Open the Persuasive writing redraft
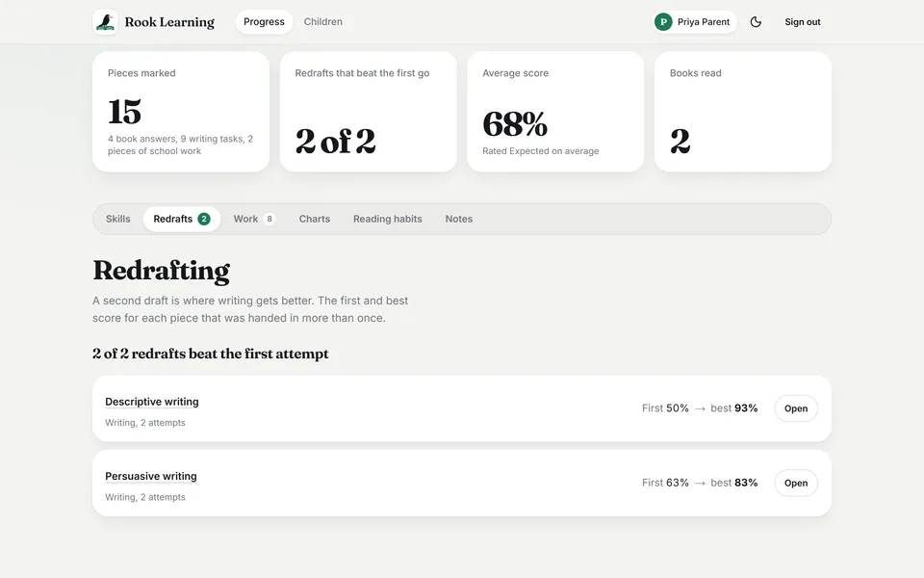Screen dimensions: 924x578 [x=796, y=483]
